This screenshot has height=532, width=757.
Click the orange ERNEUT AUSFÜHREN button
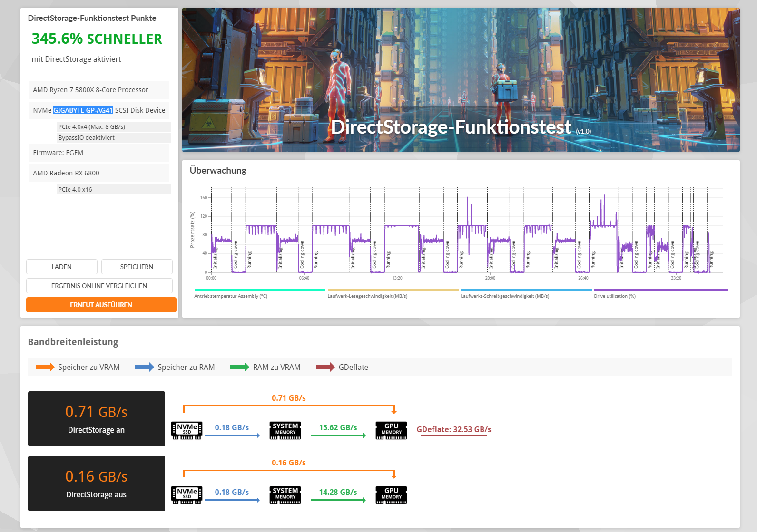pyautogui.click(x=101, y=305)
